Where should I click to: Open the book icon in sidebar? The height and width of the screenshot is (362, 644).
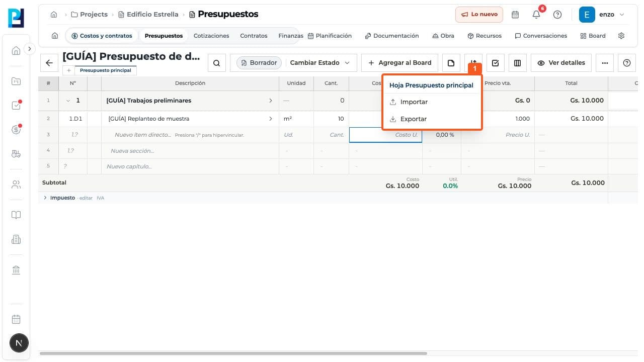click(x=16, y=215)
